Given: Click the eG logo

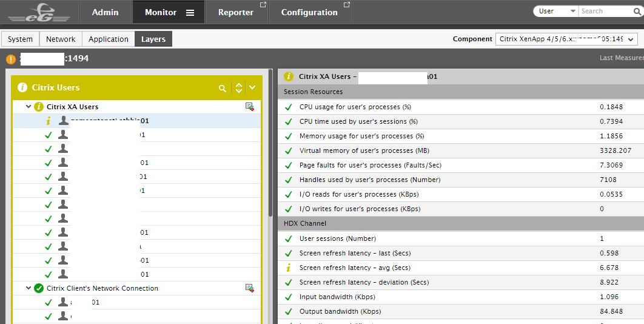Looking at the screenshot, I should pos(39,12).
